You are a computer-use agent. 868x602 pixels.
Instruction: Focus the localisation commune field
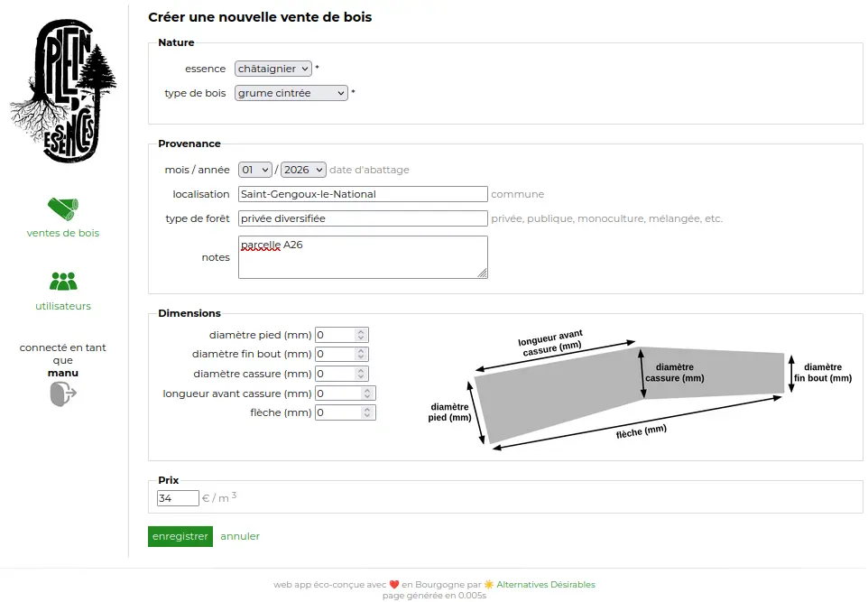(361, 193)
